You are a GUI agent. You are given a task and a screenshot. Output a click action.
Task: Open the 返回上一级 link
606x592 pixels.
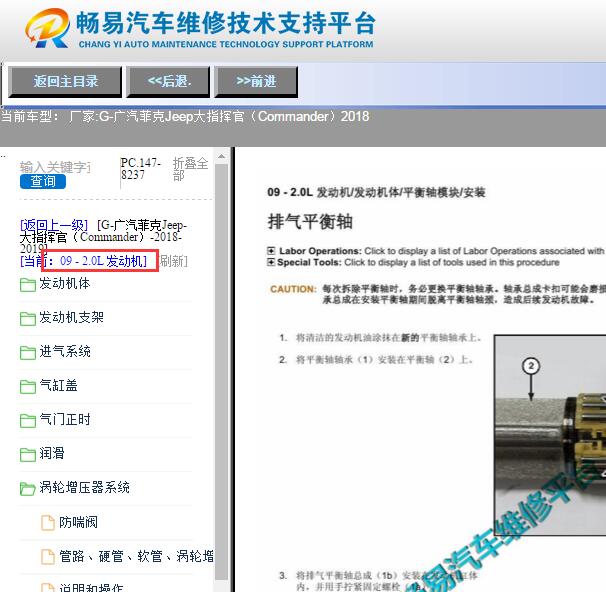point(54,225)
